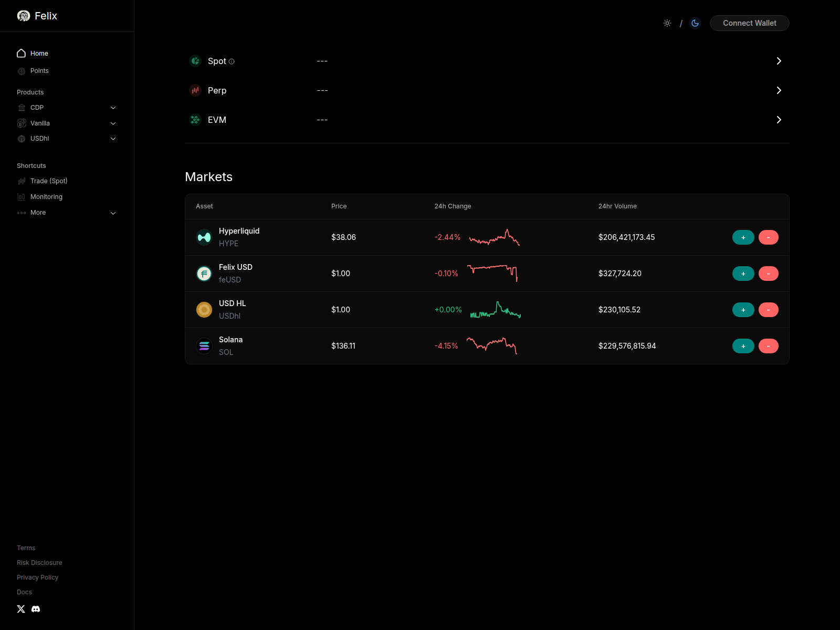The image size is (840, 630).
Task: Expand the Perp row chevron
Action: pos(779,90)
